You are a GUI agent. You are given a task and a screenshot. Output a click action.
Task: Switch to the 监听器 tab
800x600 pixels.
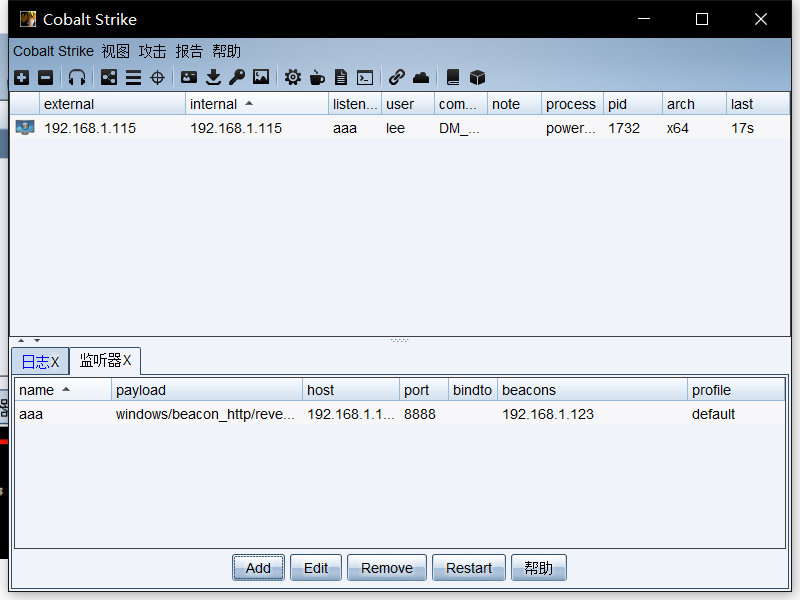105,360
